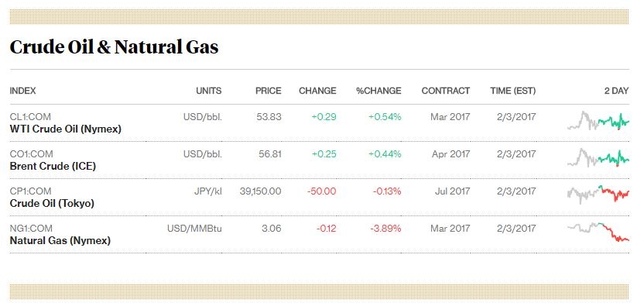View Natural Gas 2-day sparkline chart
The image size is (644, 303).
click(598, 232)
